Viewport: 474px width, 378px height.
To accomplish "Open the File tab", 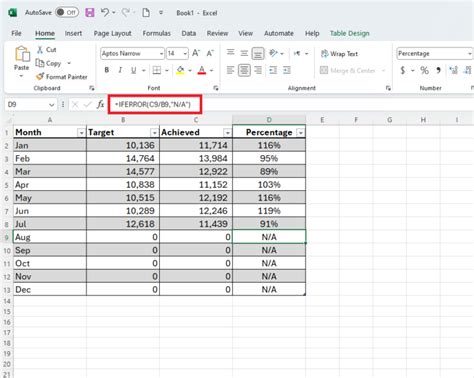I will [16, 33].
